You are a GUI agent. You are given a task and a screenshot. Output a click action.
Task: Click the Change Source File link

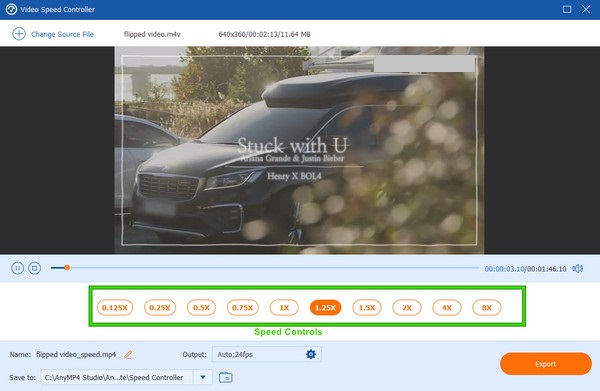(x=62, y=34)
